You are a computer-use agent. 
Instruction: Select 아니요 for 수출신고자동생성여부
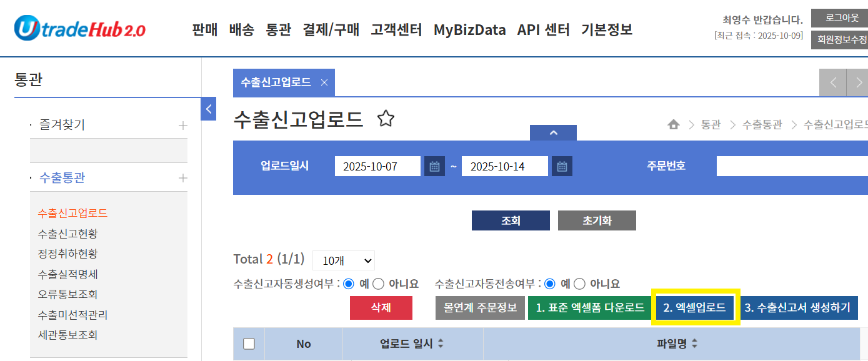coord(379,284)
